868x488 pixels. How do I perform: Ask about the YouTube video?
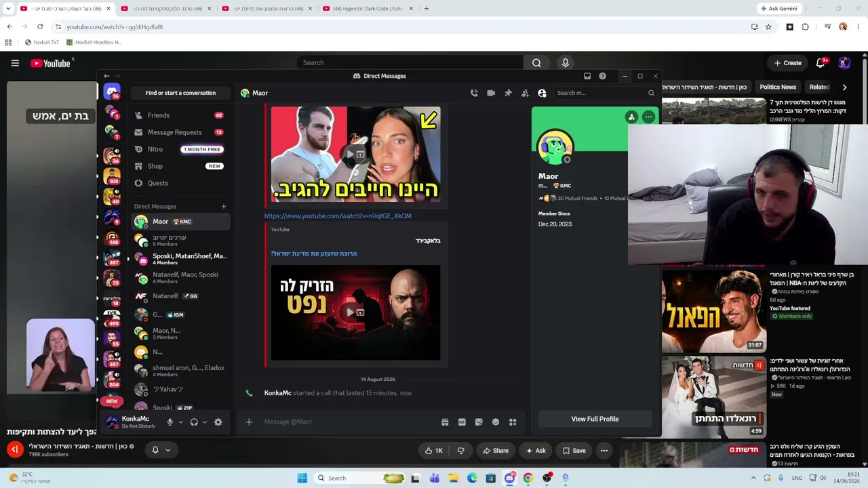tap(536, 451)
